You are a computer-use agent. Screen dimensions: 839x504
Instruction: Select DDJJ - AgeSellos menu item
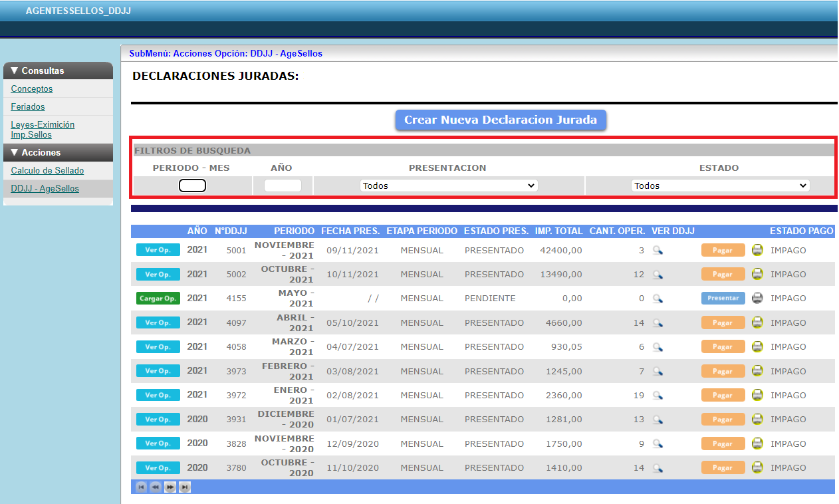pyautogui.click(x=45, y=189)
